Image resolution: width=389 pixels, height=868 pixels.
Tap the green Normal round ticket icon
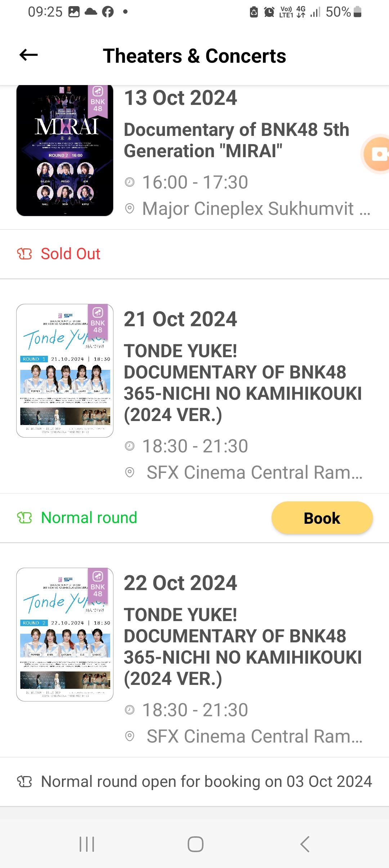coord(24,518)
